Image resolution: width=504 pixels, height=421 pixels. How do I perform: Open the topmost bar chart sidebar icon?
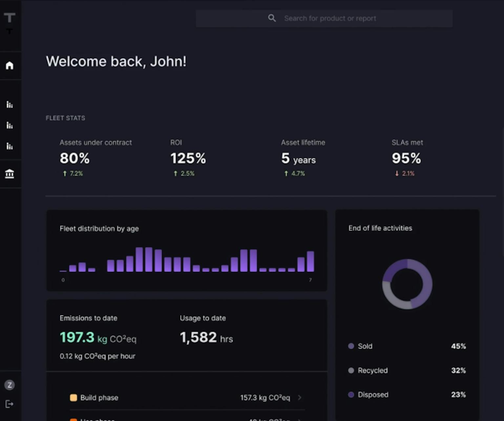pos(10,105)
